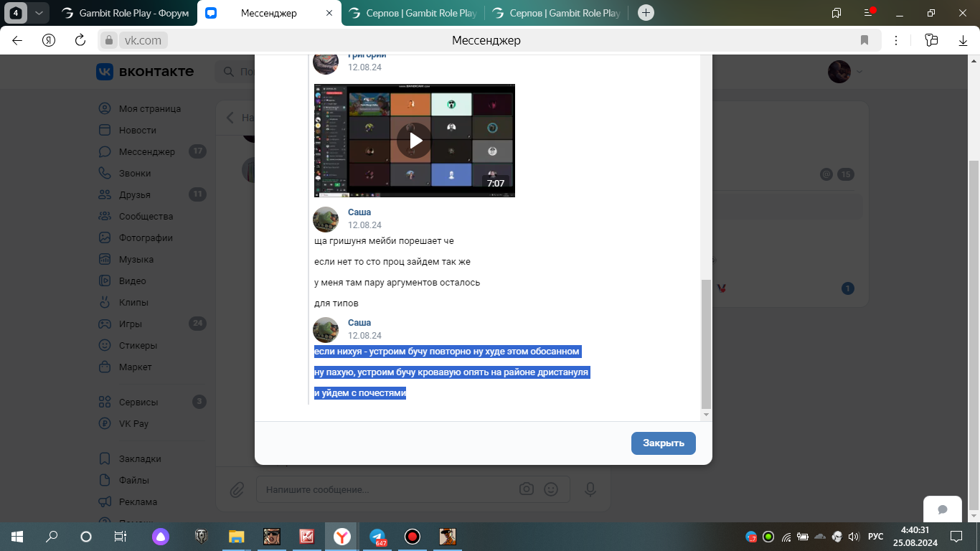The width and height of the screenshot is (980, 551).
Task: Switch to Gambit Role Play Форум tab
Action: pyautogui.click(x=125, y=13)
